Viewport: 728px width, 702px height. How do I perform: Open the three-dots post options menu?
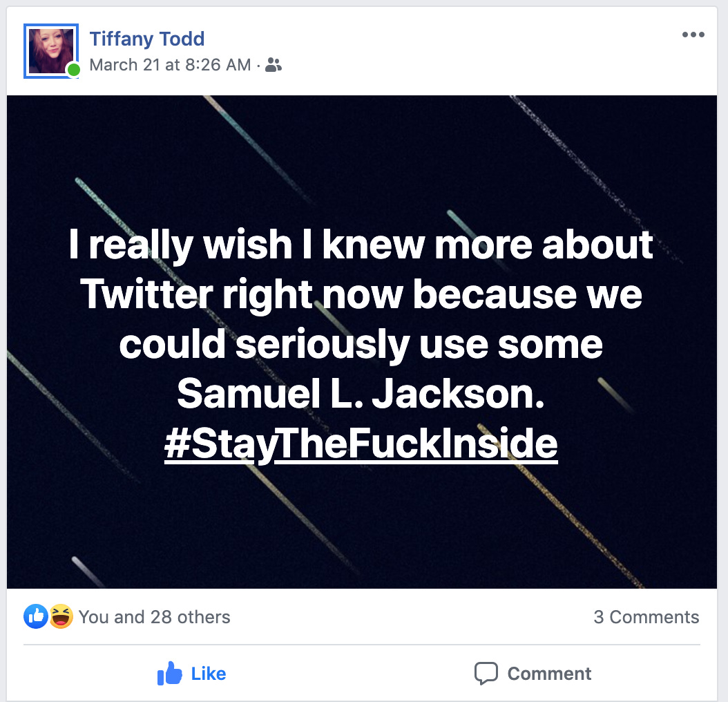tap(693, 35)
